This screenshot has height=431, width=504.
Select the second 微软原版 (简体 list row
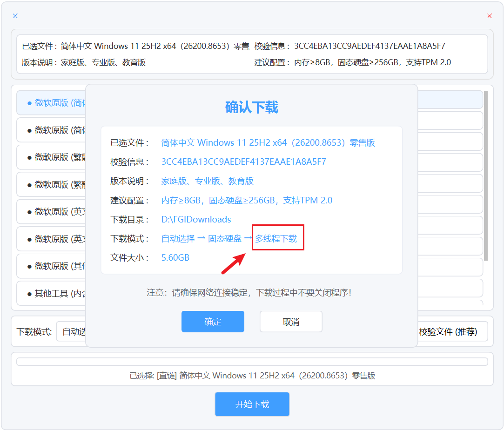click(52, 130)
